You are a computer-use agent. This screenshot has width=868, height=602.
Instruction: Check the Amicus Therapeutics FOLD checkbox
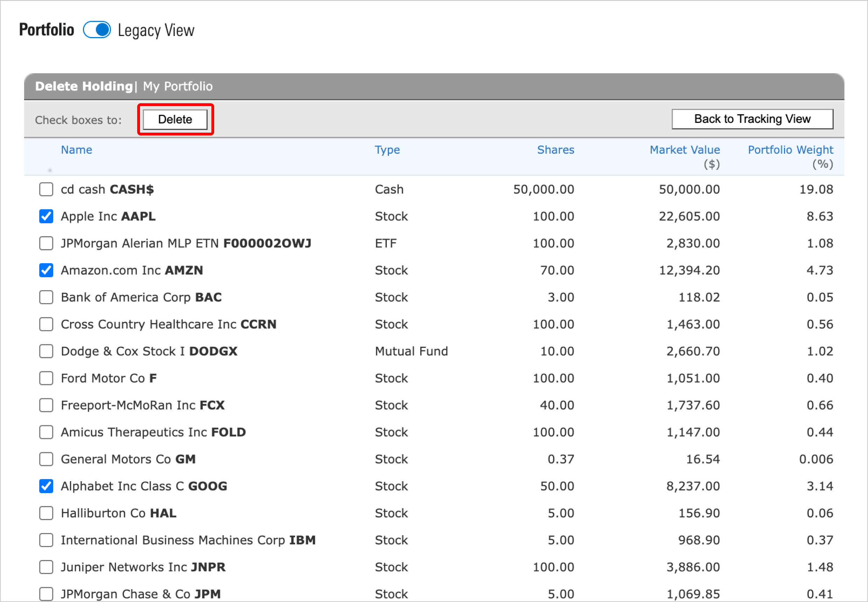click(x=46, y=432)
